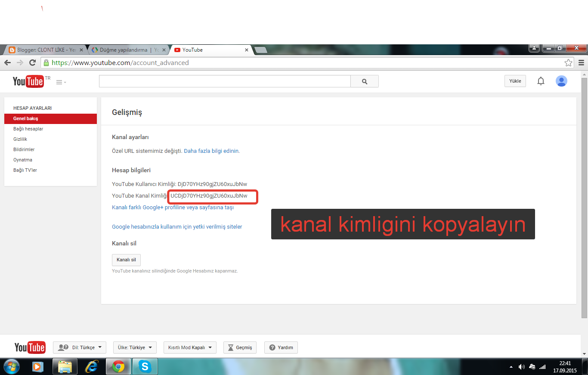This screenshot has height=375, width=588.
Task: Show hidden tray icons arrow
Action: tap(511, 367)
